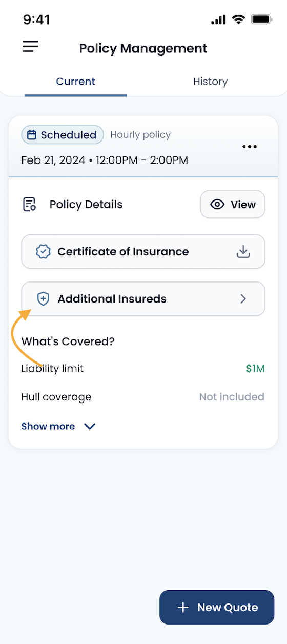Tap the $1M liability limit value
Image resolution: width=287 pixels, height=644 pixels.
coord(255,369)
